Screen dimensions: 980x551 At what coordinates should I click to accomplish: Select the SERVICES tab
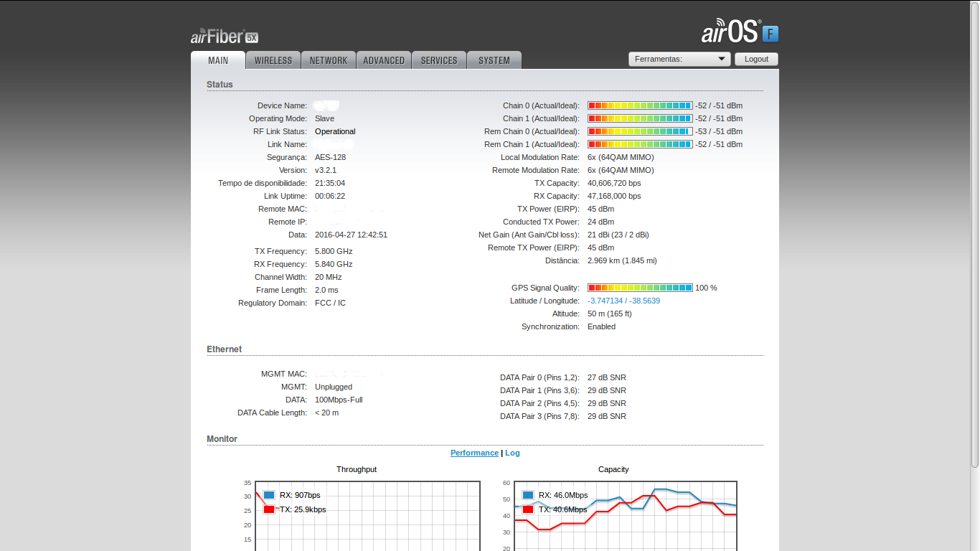pyautogui.click(x=439, y=61)
